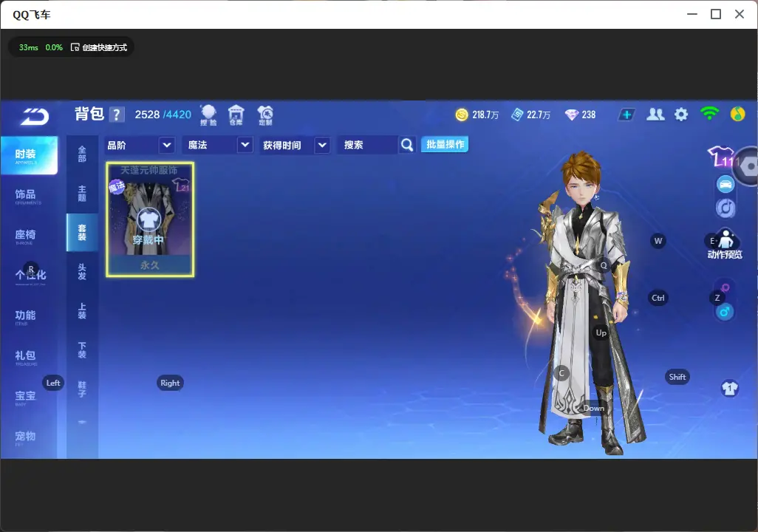Select the 宠物 pet category tab
The height and width of the screenshot is (532, 758).
[x=26, y=437]
